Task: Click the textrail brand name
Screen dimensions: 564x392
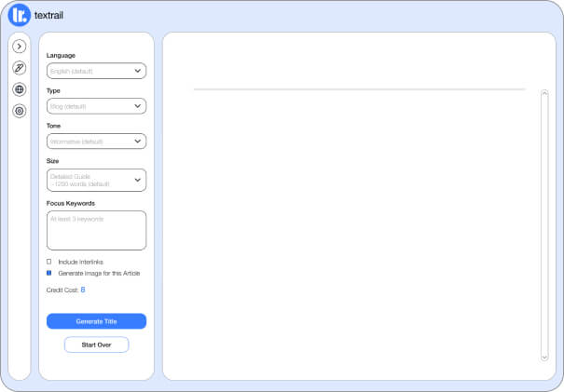Action: pos(48,16)
